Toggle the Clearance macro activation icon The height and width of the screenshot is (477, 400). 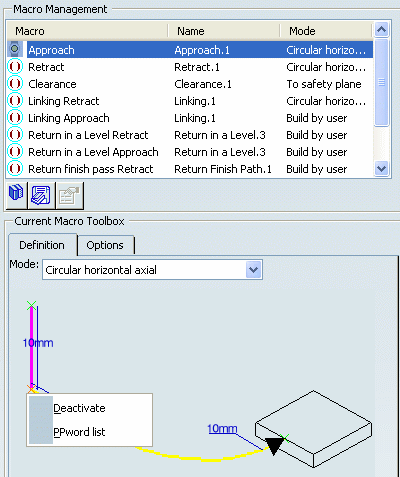[15, 84]
